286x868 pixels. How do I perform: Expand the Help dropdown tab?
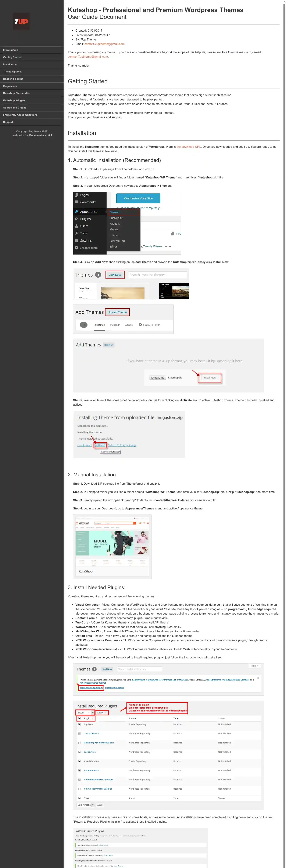pos(255,666)
